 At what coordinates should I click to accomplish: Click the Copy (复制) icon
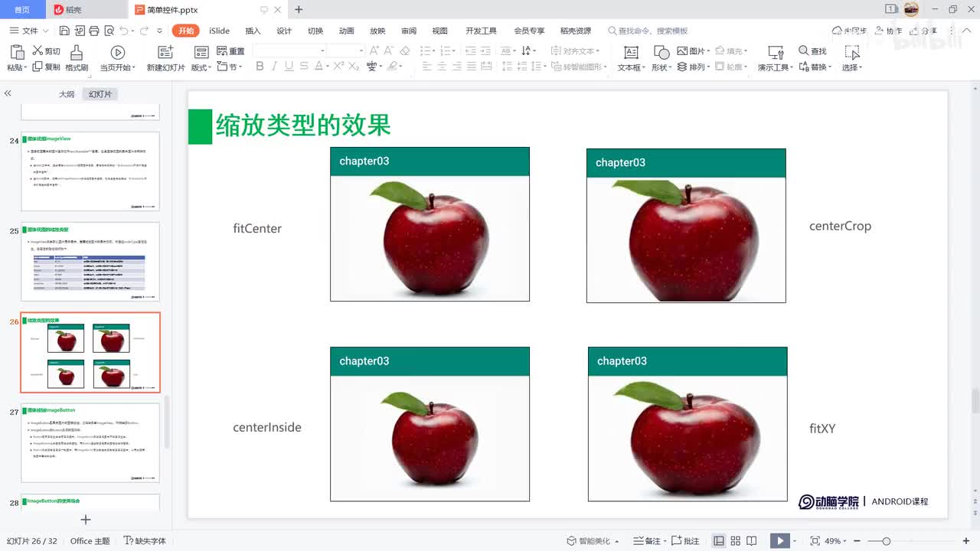coord(38,67)
